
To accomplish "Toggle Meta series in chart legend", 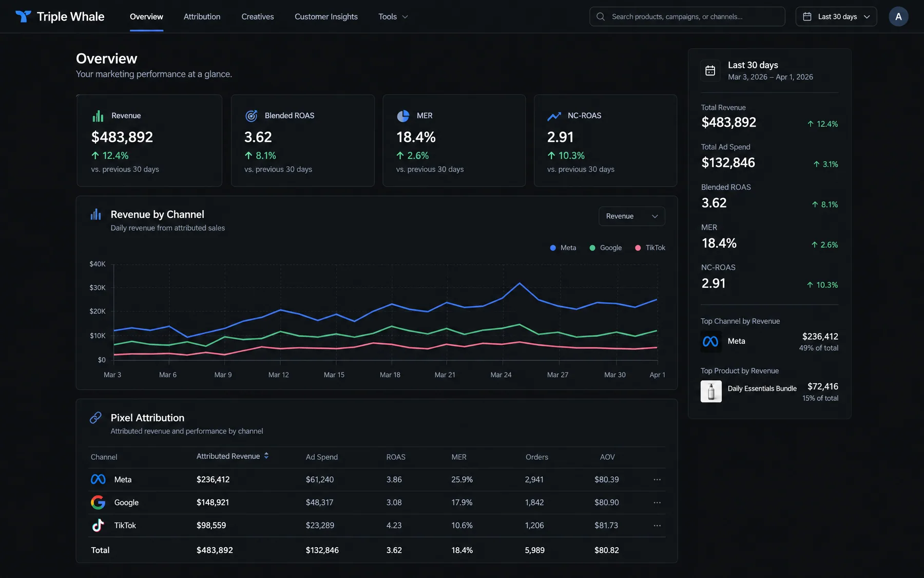I will [x=563, y=248].
